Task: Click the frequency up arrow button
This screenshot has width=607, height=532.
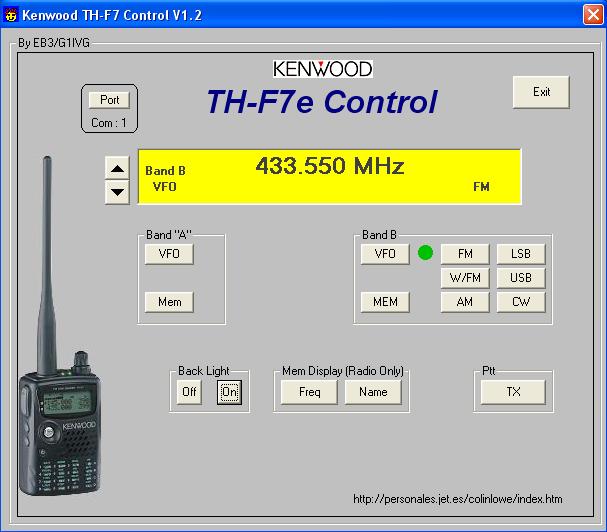Action: 117,167
